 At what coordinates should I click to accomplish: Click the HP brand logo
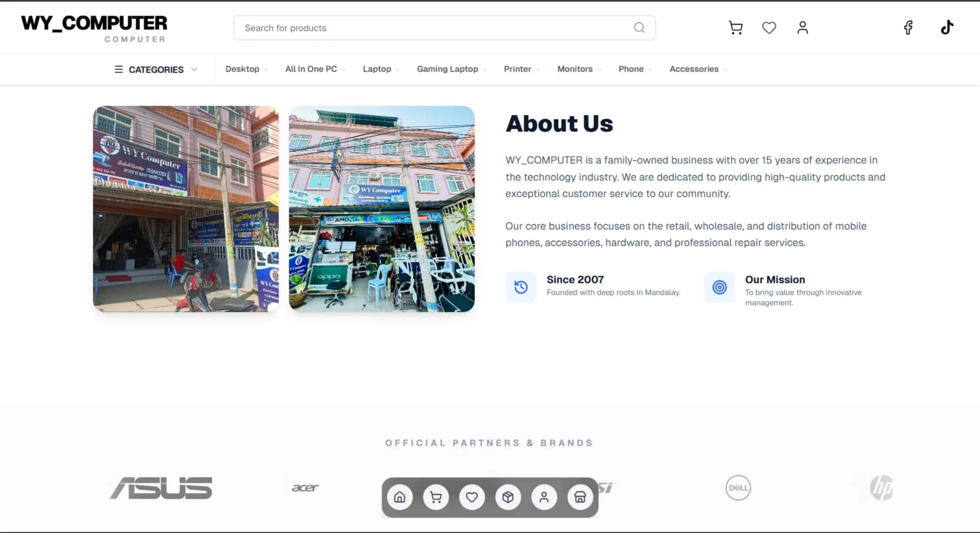[x=881, y=488]
